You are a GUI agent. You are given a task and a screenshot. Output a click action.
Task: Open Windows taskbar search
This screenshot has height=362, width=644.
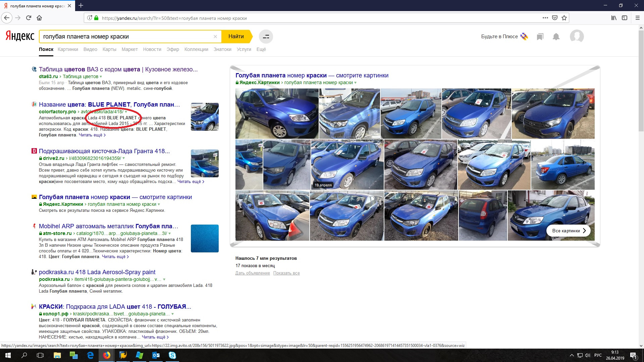pos(24,355)
